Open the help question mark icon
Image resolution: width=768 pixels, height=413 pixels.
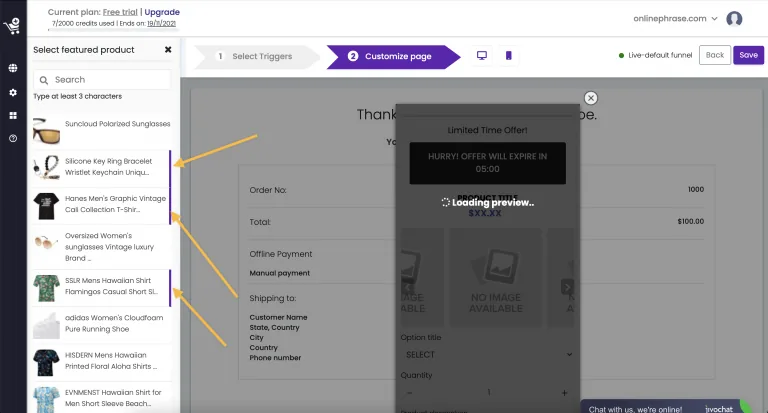pos(13,139)
